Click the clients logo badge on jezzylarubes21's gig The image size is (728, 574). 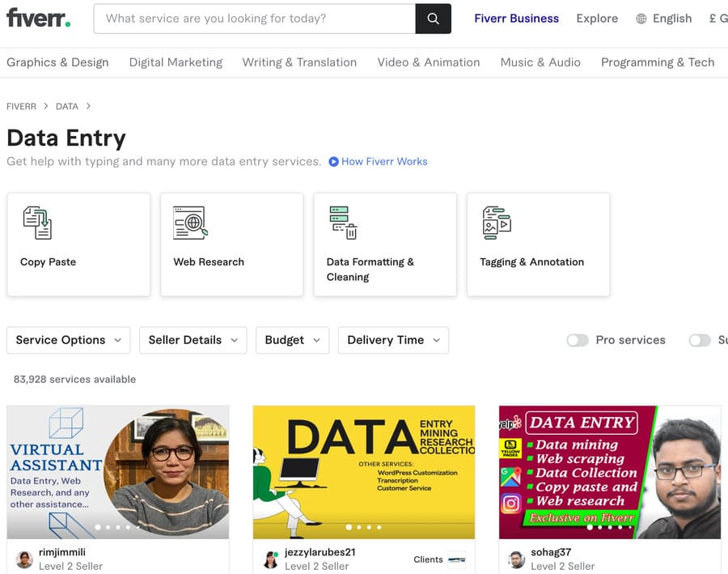457,560
